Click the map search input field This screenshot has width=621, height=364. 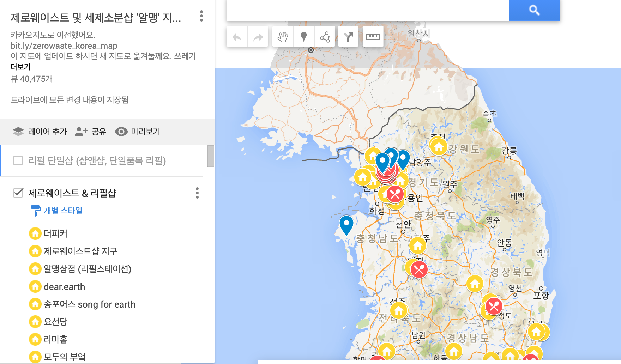coord(367,10)
